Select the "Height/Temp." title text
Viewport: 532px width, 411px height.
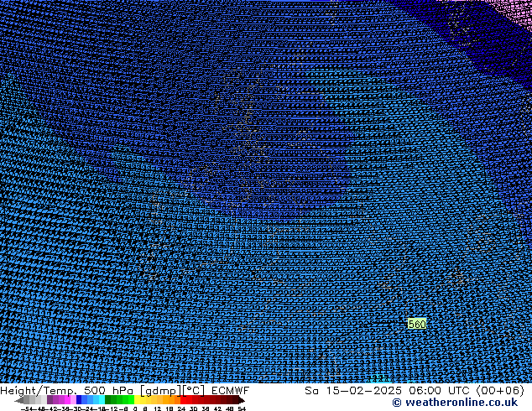pos(38,391)
